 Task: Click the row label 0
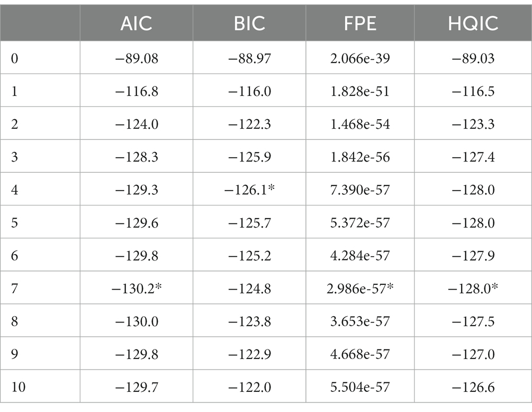[x=15, y=58]
